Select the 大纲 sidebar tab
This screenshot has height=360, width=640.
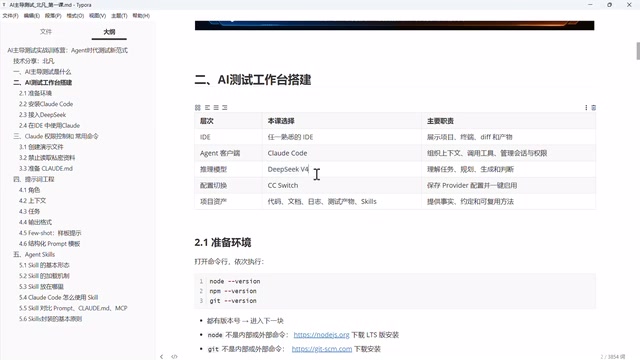tap(109, 32)
